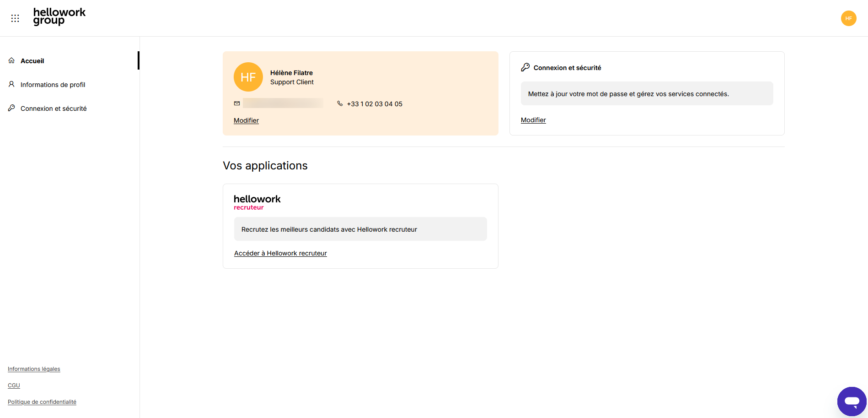Open the HF user avatar menu
The image size is (868, 418).
[x=848, y=18]
